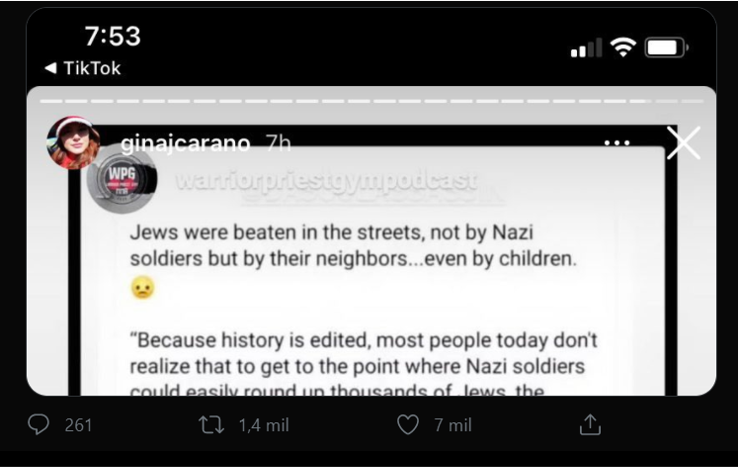This screenshot has width=738, height=467.
Task: Open the ginajcarano username link
Action: [x=185, y=144]
